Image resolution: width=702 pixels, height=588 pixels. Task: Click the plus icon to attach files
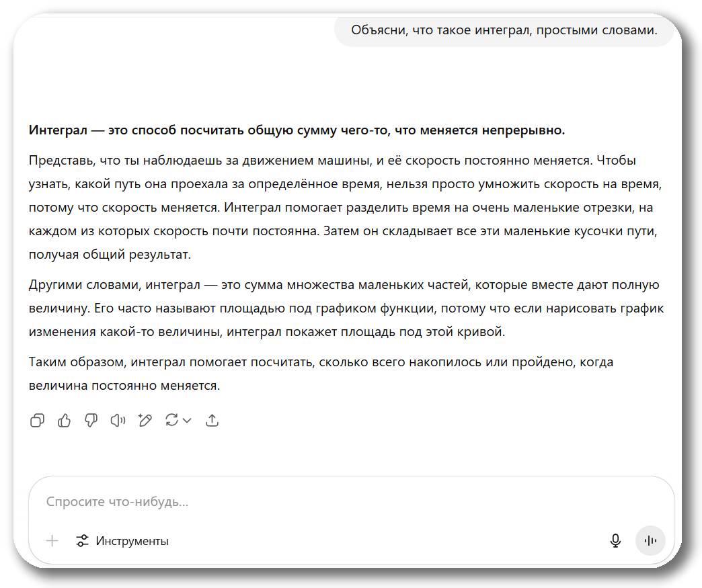pyautogui.click(x=52, y=541)
